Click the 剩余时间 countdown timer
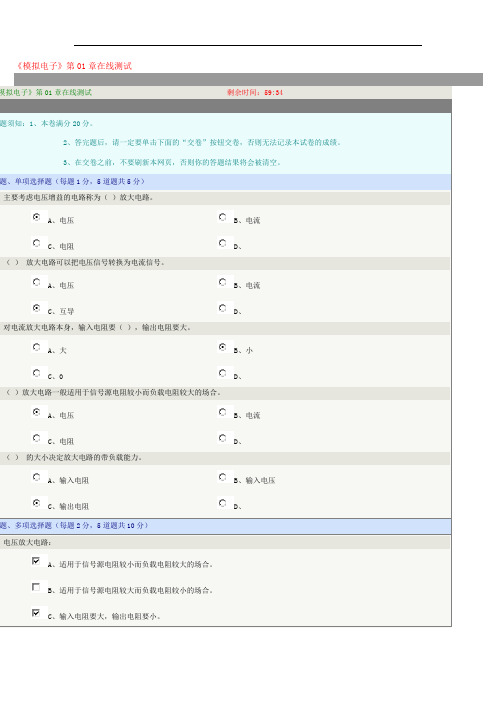Image resolution: width=496 pixels, height=702 pixels. click(x=255, y=93)
